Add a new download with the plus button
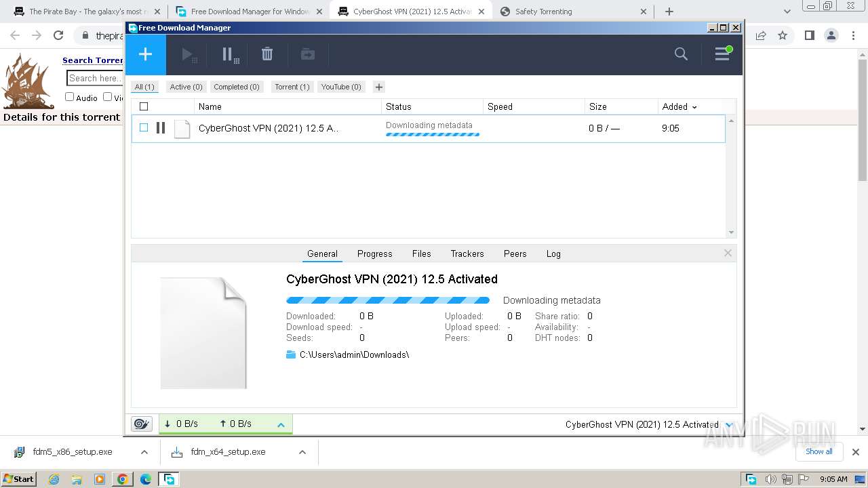The height and width of the screenshot is (488, 868). 145,54
